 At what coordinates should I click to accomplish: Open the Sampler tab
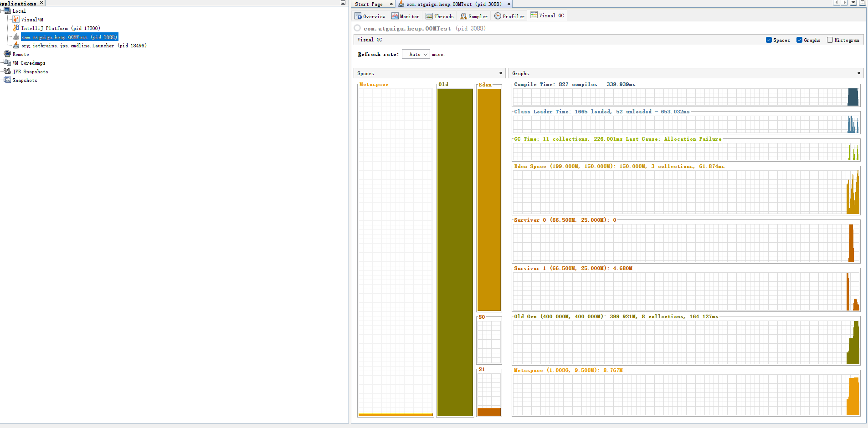pyautogui.click(x=474, y=16)
